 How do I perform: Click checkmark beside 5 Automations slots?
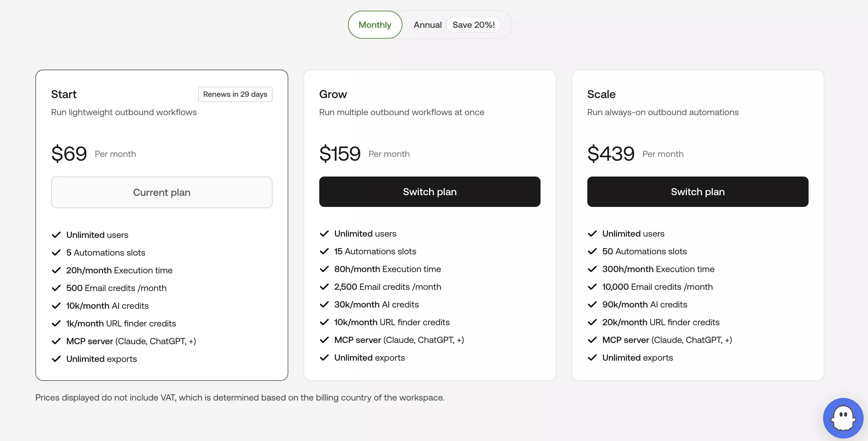56,252
